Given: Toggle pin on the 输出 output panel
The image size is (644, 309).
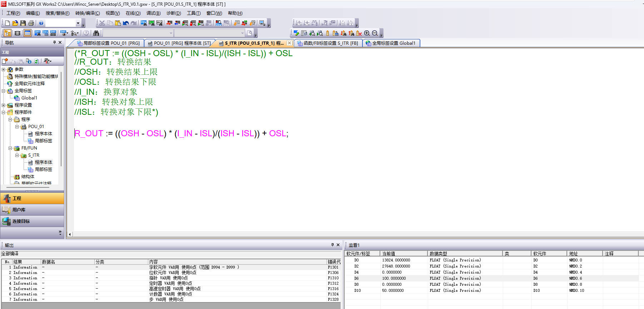Looking at the screenshot, I should coord(332,245).
